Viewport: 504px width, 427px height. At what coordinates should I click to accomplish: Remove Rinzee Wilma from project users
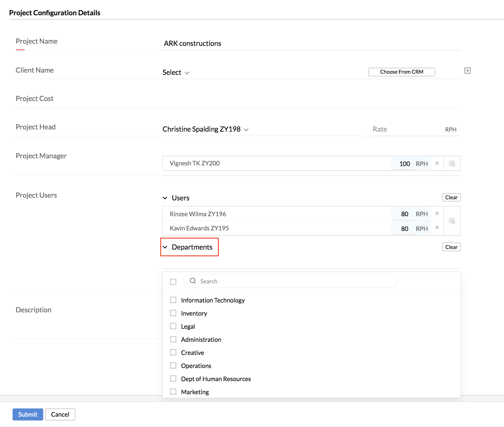coord(437,213)
